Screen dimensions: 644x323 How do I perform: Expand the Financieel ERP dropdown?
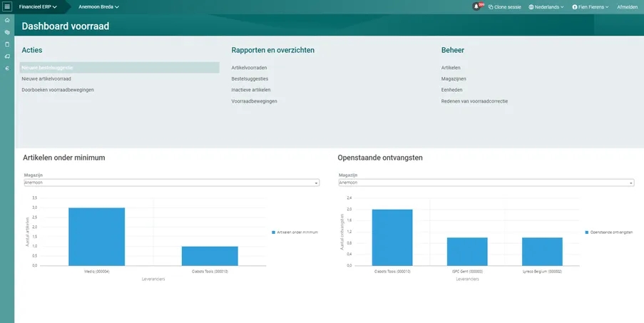38,7
